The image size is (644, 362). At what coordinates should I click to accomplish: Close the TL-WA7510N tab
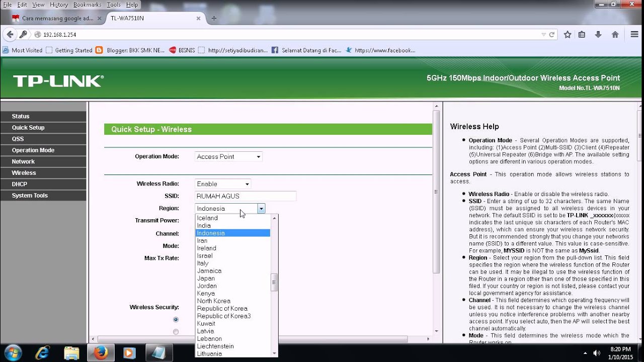point(198,18)
